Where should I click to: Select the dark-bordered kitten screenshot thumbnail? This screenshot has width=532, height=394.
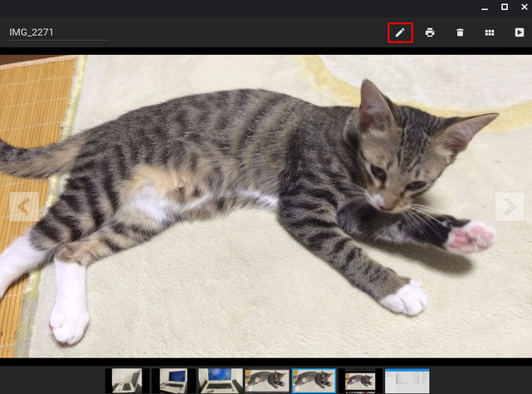360,381
